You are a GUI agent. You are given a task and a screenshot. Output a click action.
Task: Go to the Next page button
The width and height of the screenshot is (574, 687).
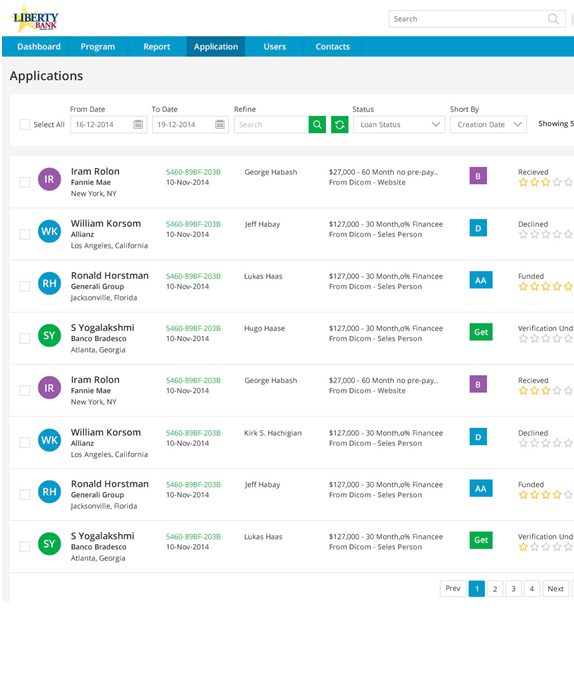[556, 589]
